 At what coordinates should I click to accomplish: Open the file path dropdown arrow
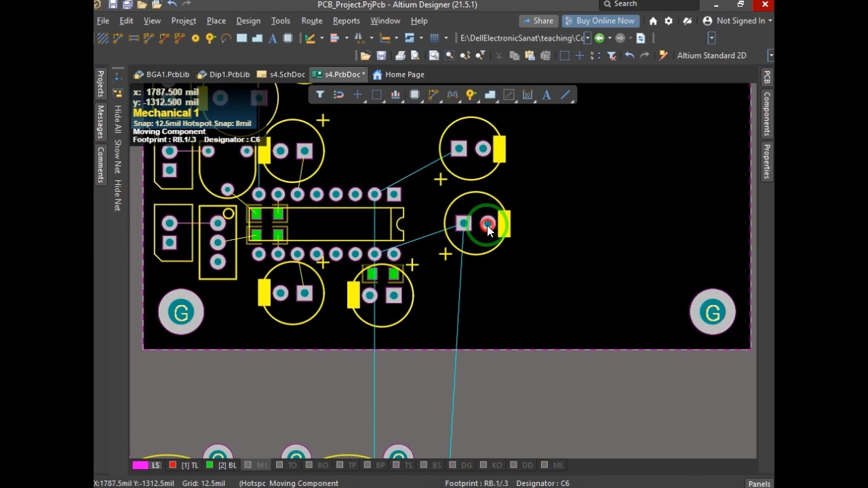click(x=587, y=39)
